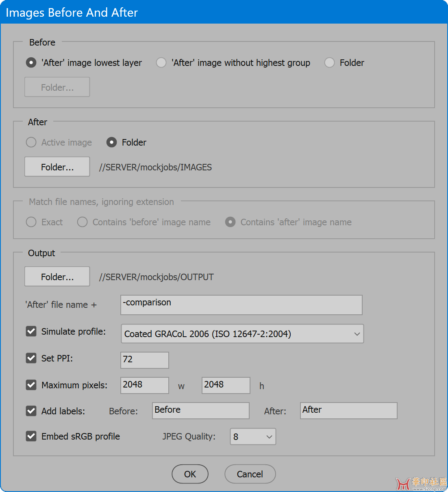The image size is (448, 492).
Task: Click the "'After' file name +" label
Action: tap(61, 305)
